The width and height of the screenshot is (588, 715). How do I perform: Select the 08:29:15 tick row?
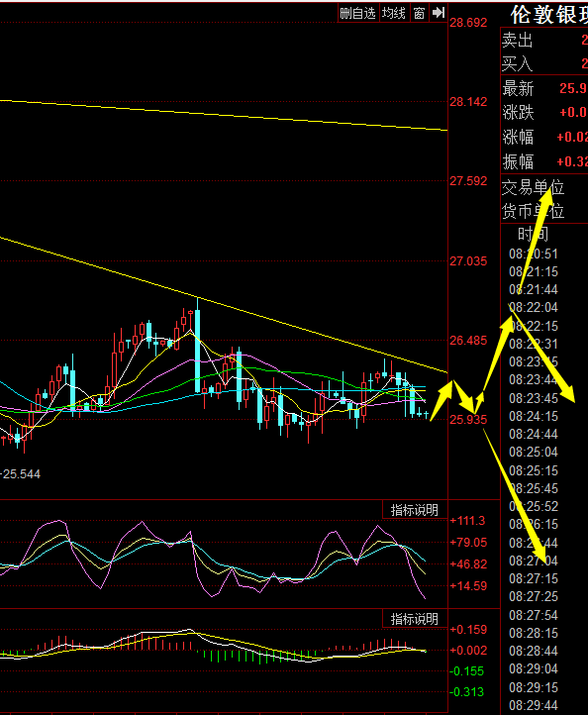point(534,687)
